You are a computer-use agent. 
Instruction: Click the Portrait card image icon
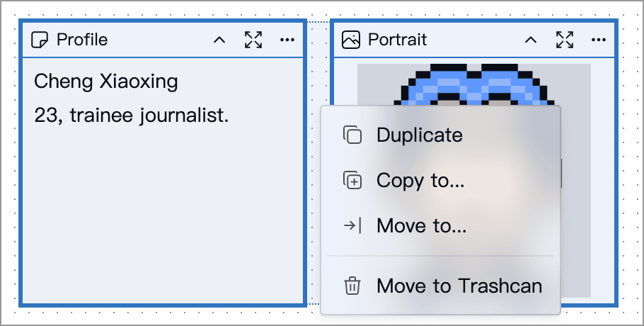pos(351,40)
